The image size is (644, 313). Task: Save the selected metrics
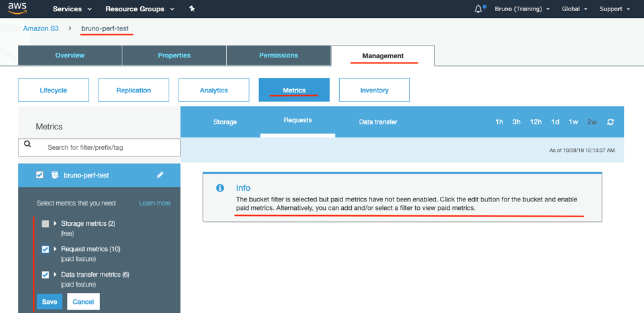point(50,302)
